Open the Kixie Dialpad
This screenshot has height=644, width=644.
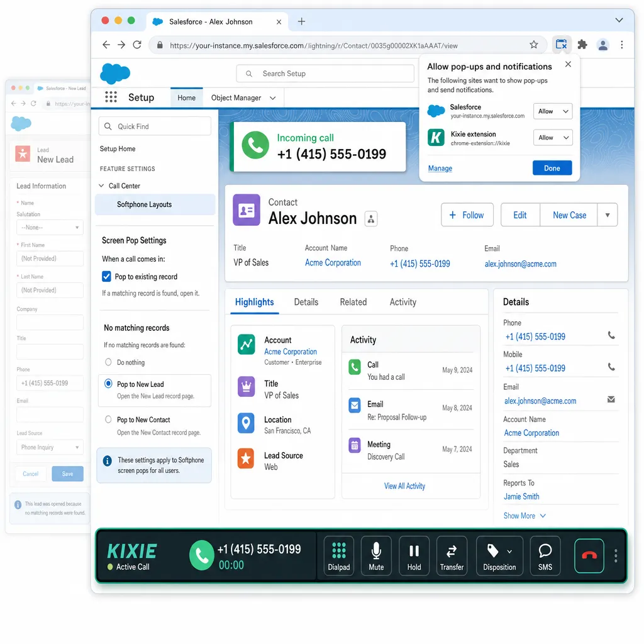338,556
